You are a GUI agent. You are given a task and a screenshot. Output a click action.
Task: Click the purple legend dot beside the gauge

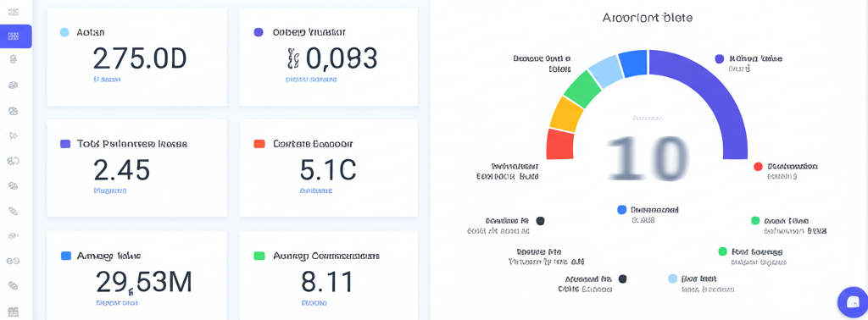point(719,58)
